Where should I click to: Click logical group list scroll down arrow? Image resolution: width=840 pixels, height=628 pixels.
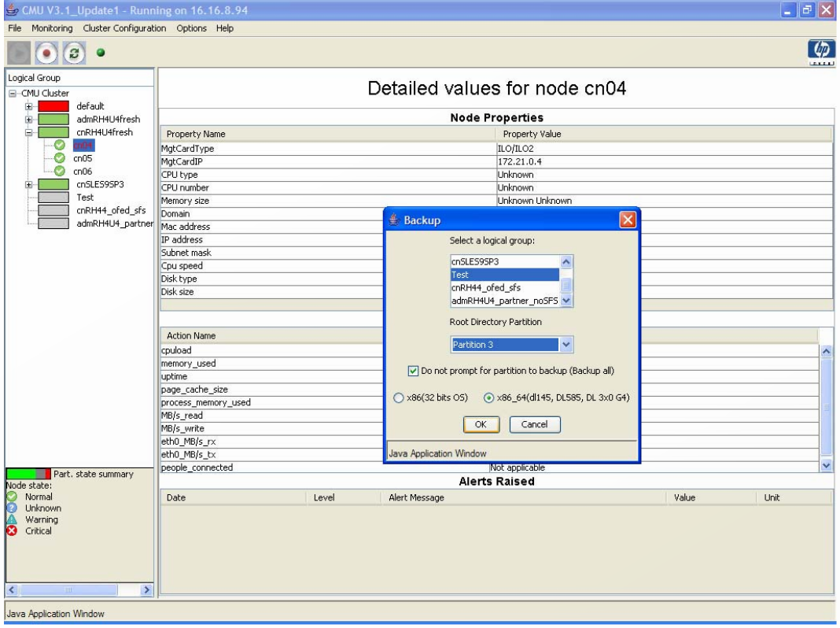(566, 301)
